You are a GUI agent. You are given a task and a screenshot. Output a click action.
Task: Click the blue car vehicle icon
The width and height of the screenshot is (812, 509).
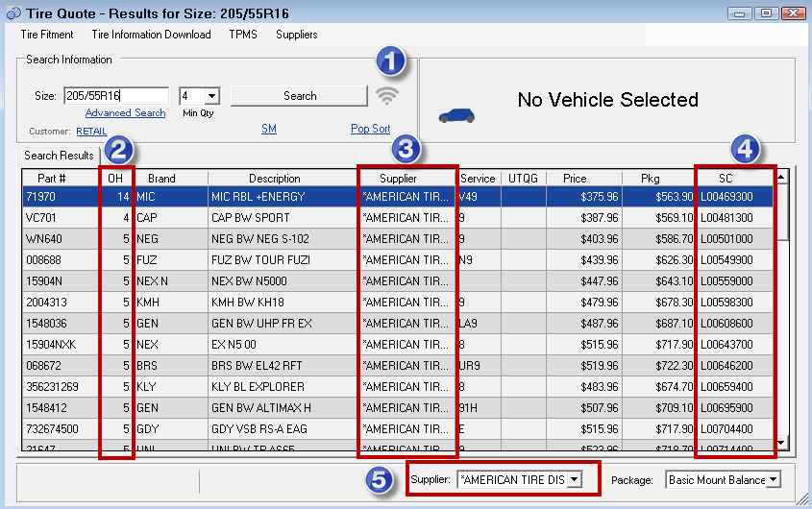(x=456, y=116)
